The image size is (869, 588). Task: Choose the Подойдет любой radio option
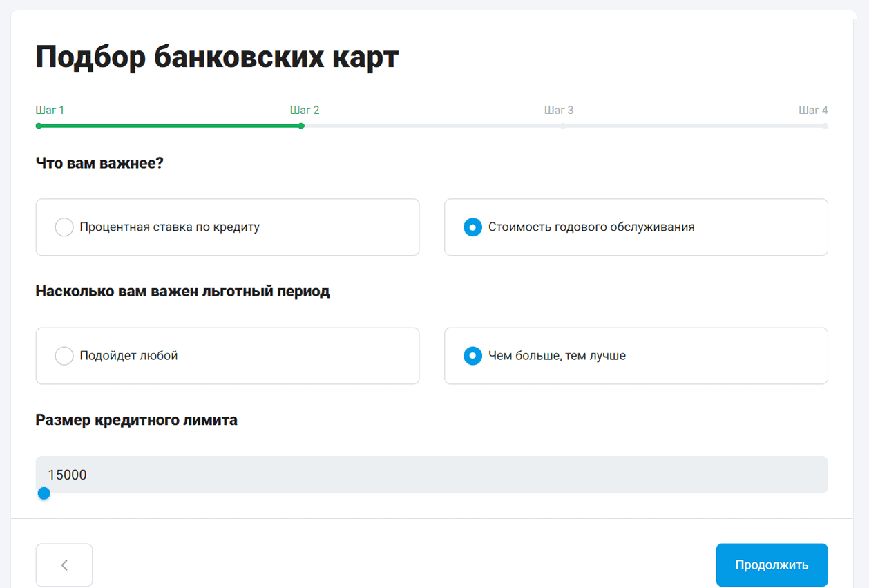[227, 356]
